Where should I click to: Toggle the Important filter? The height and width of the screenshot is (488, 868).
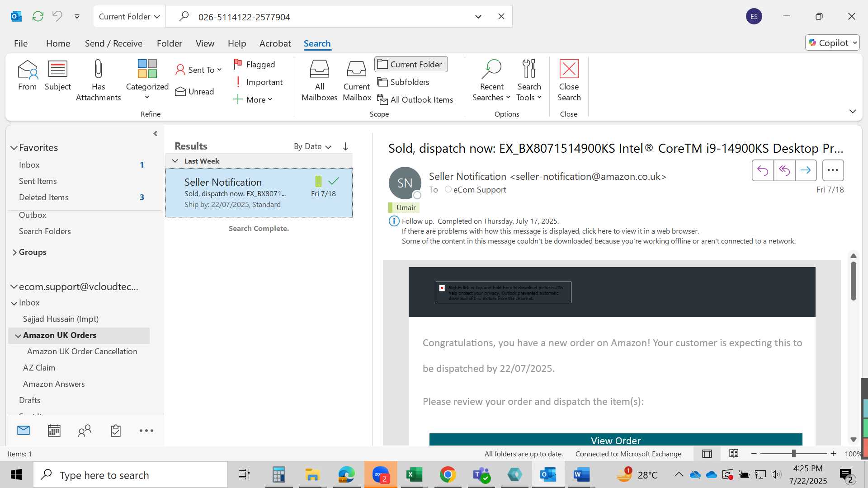[x=258, y=82]
